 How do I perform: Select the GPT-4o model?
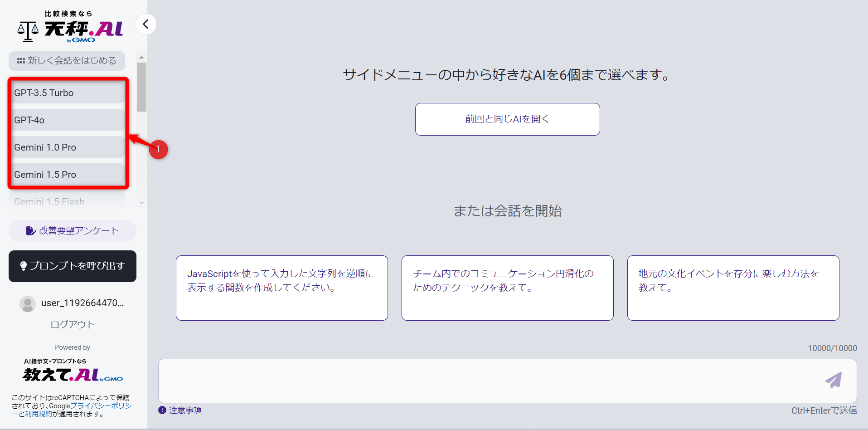click(x=67, y=120)
